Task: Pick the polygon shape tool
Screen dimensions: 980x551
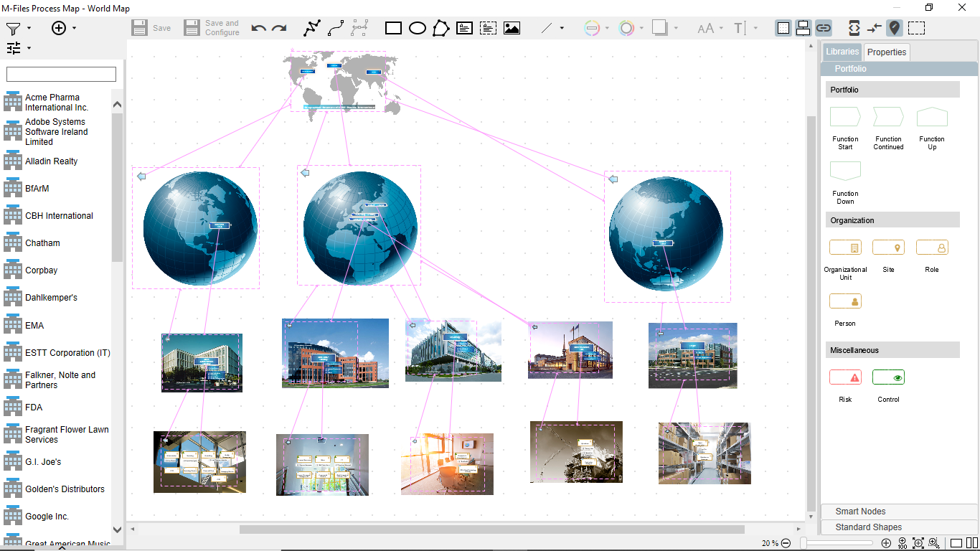Action: tap(440, 28)
